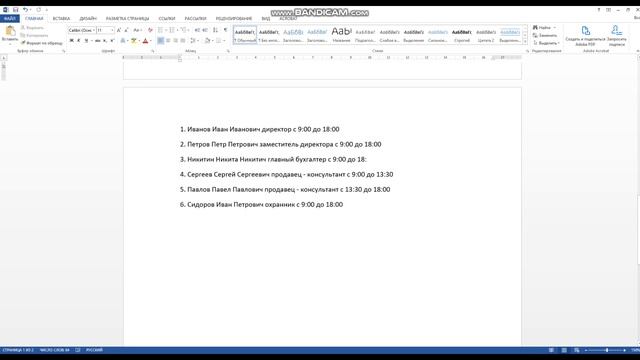640x360 pixels.
Task: Click the text highlight color marker icon
Action: [133, 41]
